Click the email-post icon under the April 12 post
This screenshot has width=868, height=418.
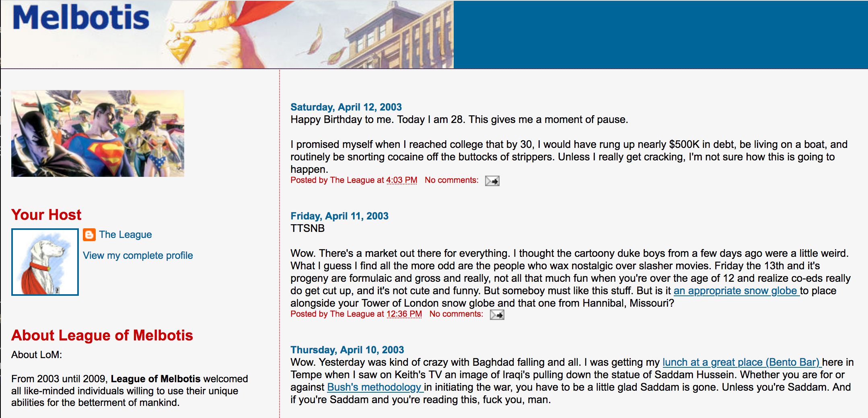point(492,181)
